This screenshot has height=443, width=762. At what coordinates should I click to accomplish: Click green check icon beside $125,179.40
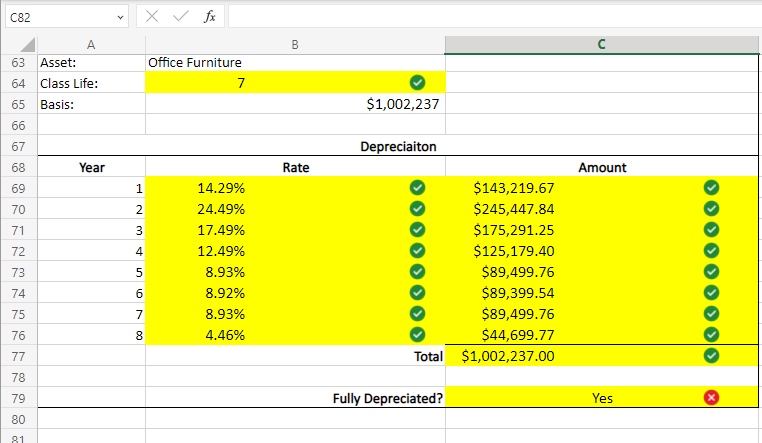point(711,251)
